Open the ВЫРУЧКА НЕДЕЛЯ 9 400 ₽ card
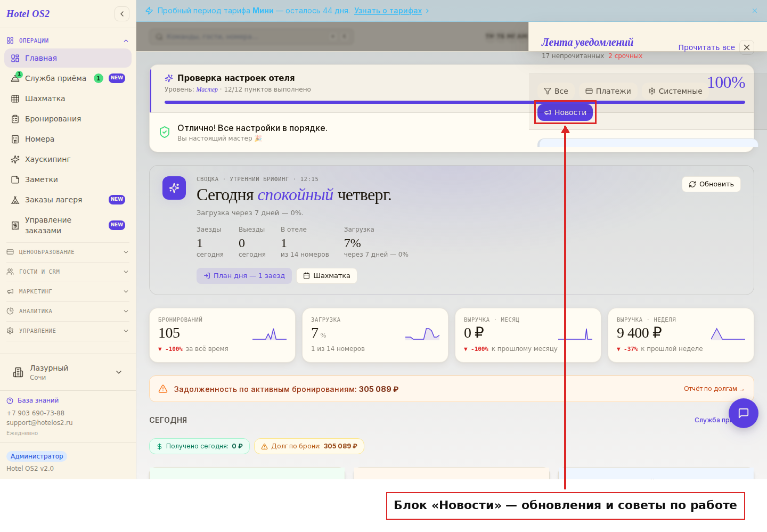 681,335
